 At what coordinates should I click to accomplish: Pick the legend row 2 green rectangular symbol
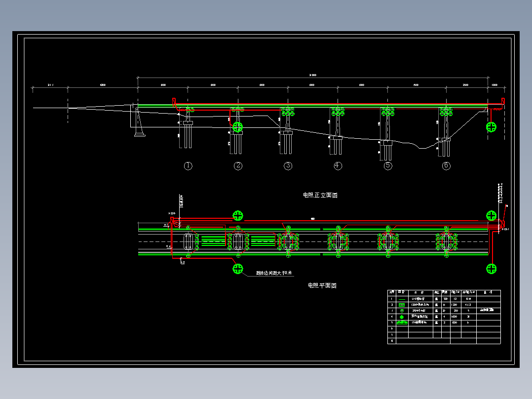(x=402, y=305)
